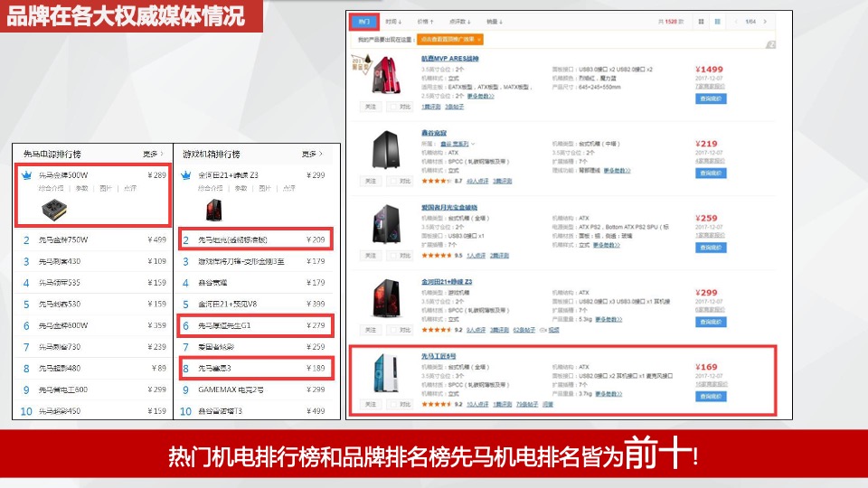Image resolution: width=868 pixels, height=488 pixels.
Task: Select rank 8 先马超影480 row
Action: point(93,369)
